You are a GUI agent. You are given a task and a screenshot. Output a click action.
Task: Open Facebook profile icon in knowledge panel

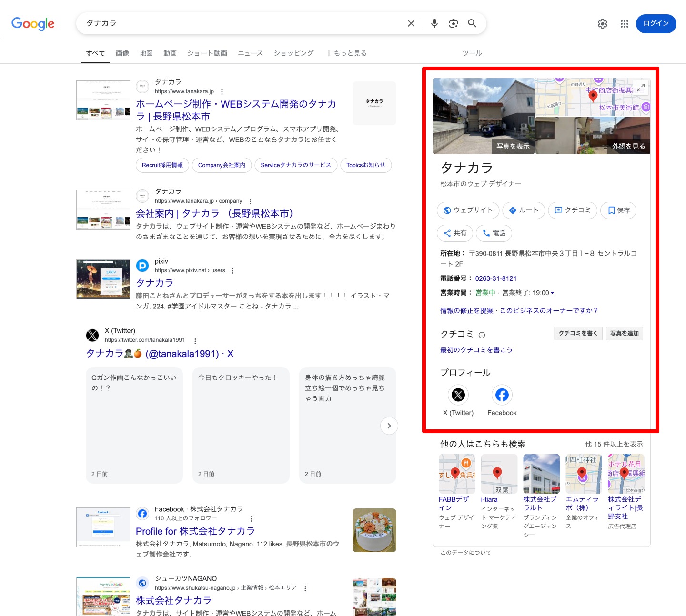point(502,395)
